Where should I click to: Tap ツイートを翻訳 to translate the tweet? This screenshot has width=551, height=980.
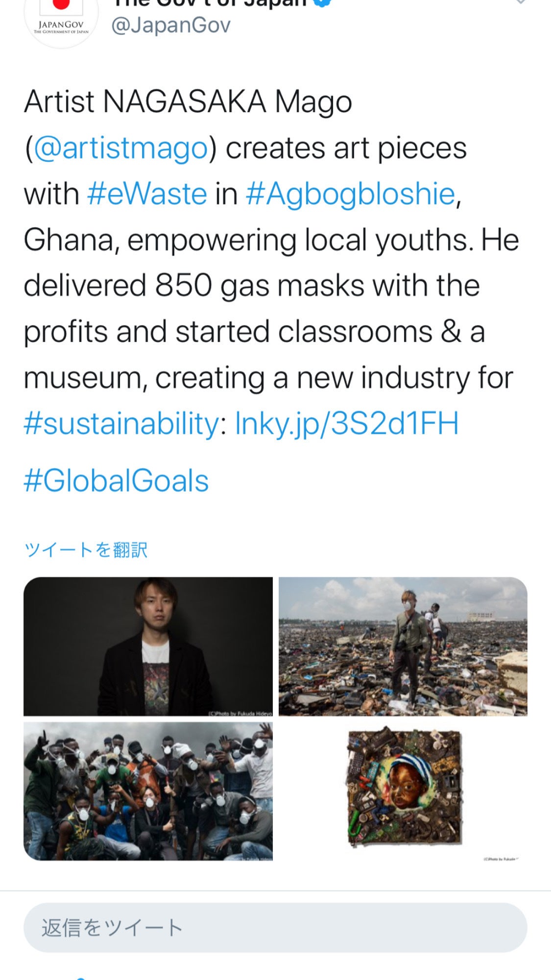click(x=86, y=550)
